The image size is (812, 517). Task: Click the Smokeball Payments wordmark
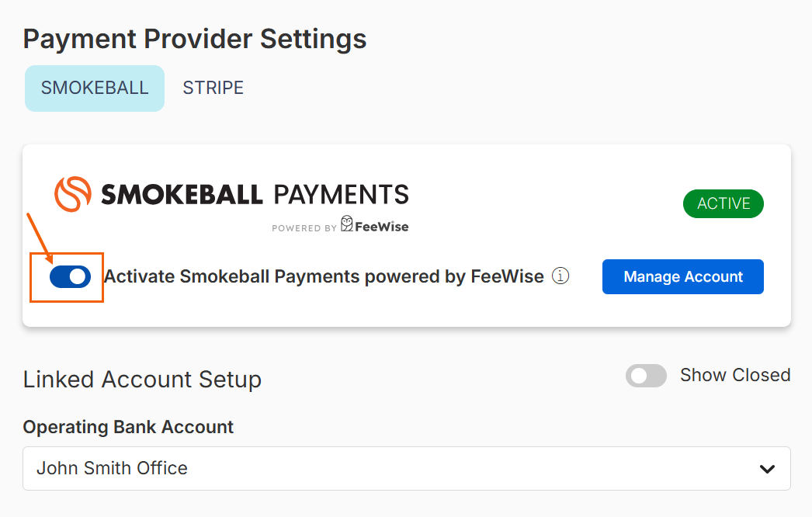coord(255,194)
